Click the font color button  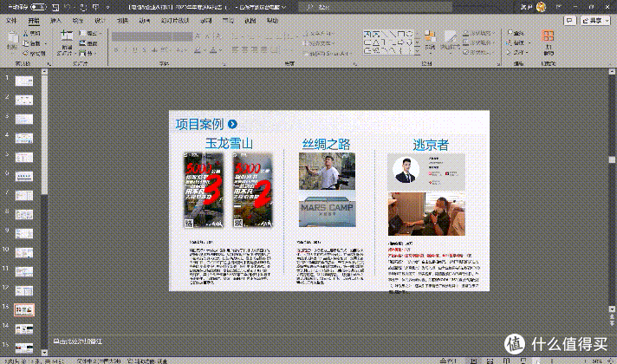coord(213,50)
